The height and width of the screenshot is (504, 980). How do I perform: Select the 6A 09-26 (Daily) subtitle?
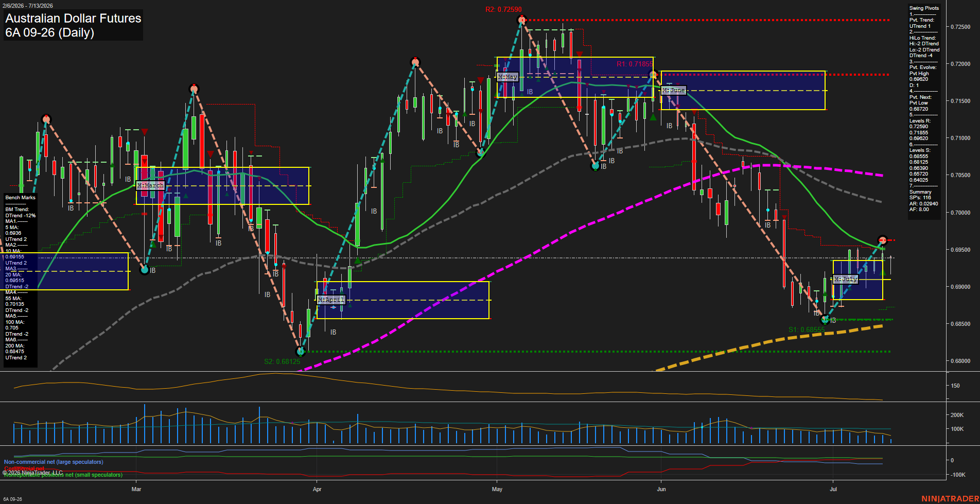tap(50, 33)
